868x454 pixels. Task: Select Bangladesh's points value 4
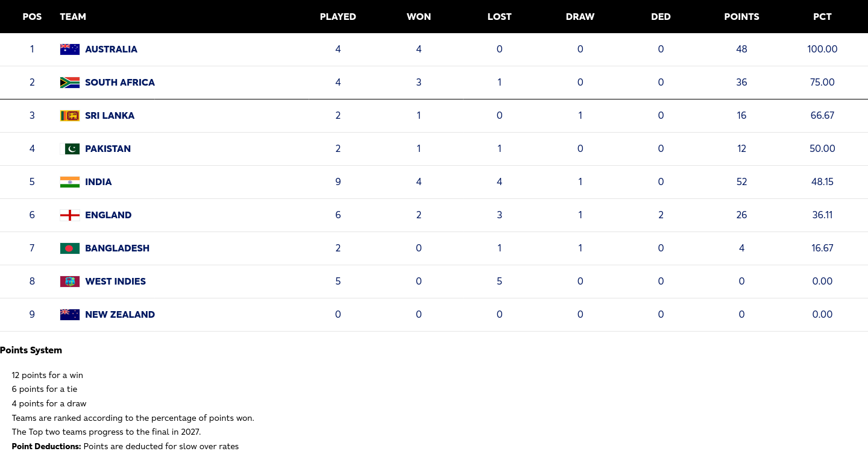click(x=742, y=248)
